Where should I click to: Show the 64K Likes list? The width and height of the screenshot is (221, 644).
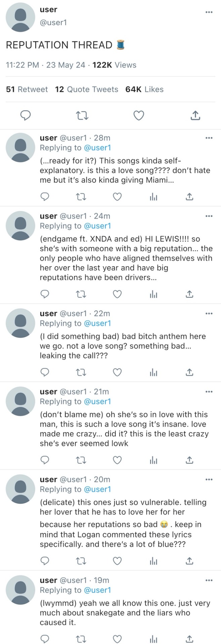click(x=144, y=89)
